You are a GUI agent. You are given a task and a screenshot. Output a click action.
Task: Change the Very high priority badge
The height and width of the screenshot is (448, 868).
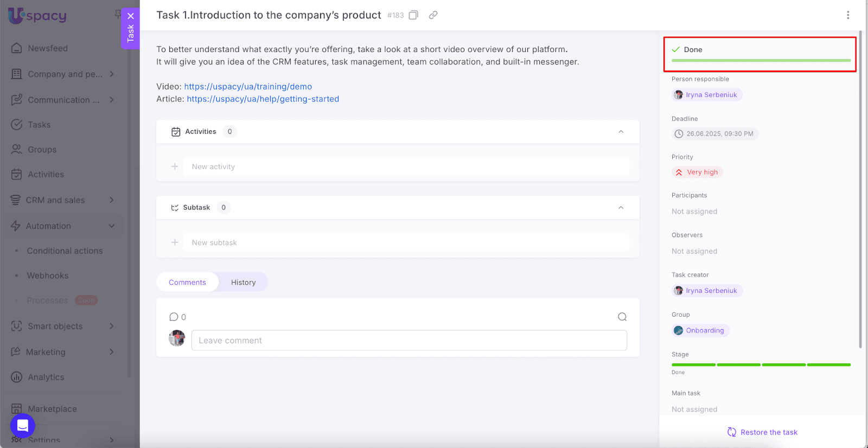pos(697,172)
